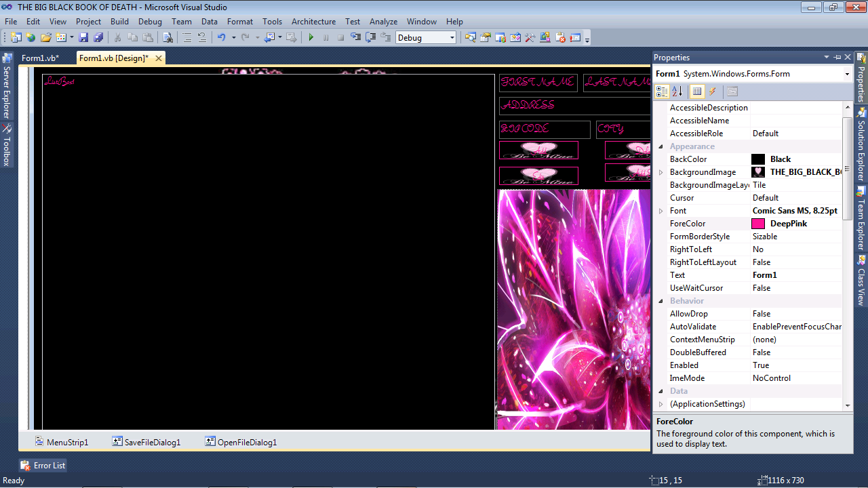Image resolution: width=868 pixels, height=488 pixels.
Task: Open Properties window position dropdown arrow
Action: [827, 58]
